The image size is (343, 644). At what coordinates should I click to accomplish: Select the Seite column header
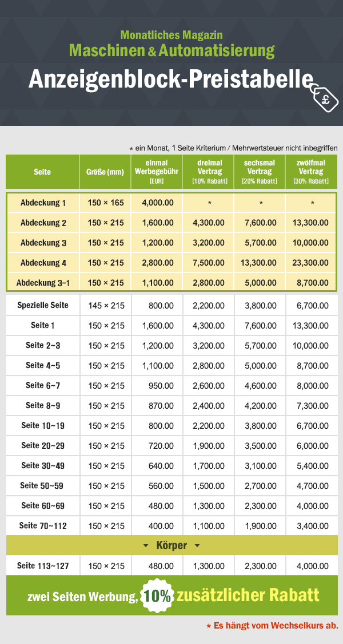42,172
